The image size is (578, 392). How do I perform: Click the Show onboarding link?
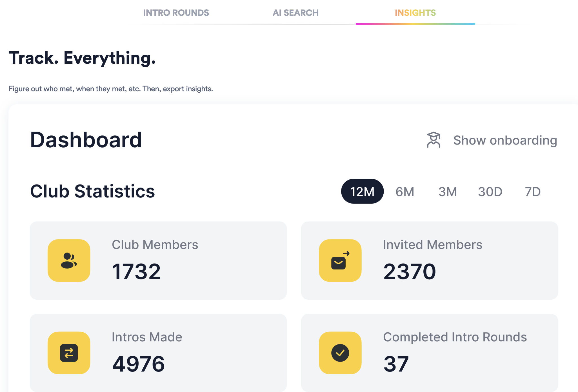point(505,140)
